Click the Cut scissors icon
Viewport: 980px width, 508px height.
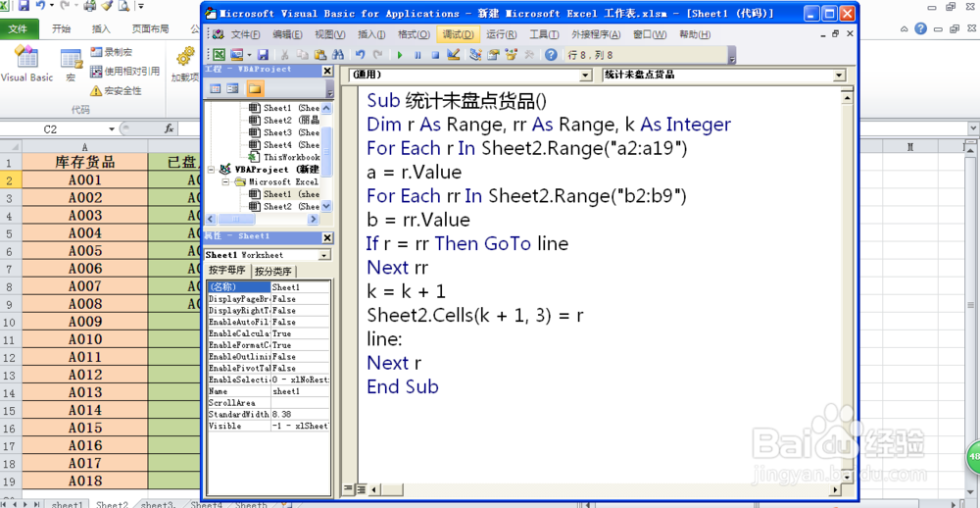pos(284,55)
